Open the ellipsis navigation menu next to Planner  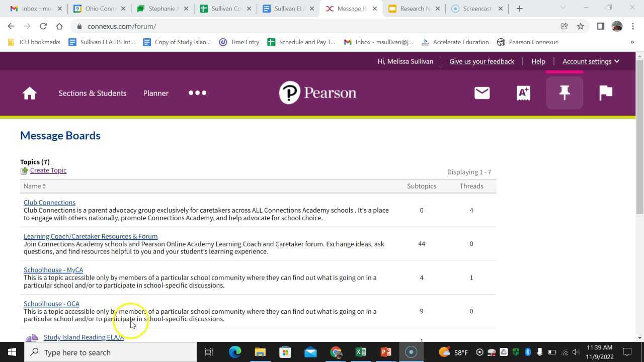tap(197, 93)
